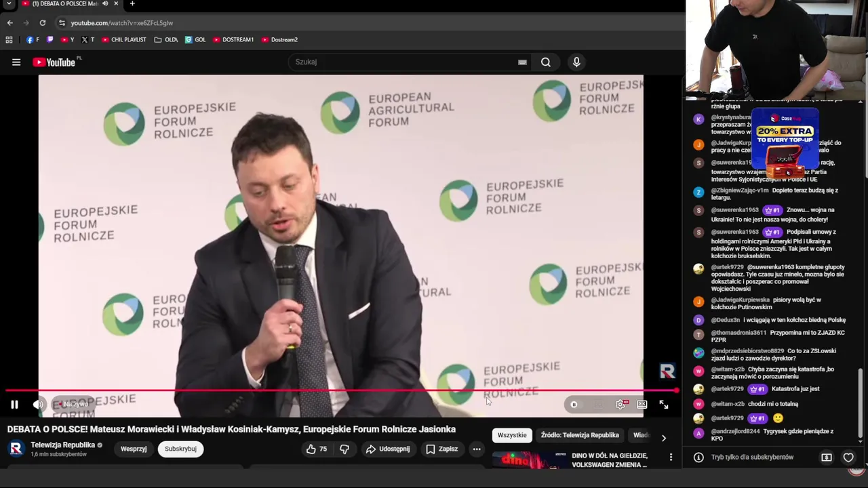Send a heart reaction in chat
Image resolution: width=868 pixels, height=488 pixels.
[848, 457]
